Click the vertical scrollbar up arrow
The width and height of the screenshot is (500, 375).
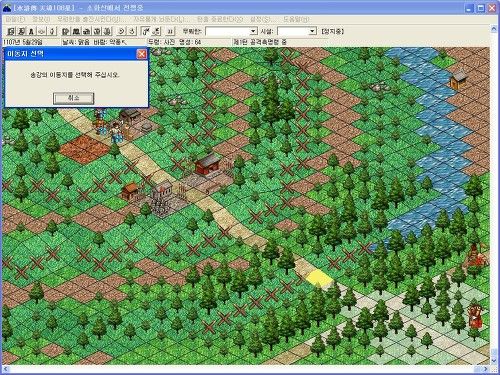(494, 29)
